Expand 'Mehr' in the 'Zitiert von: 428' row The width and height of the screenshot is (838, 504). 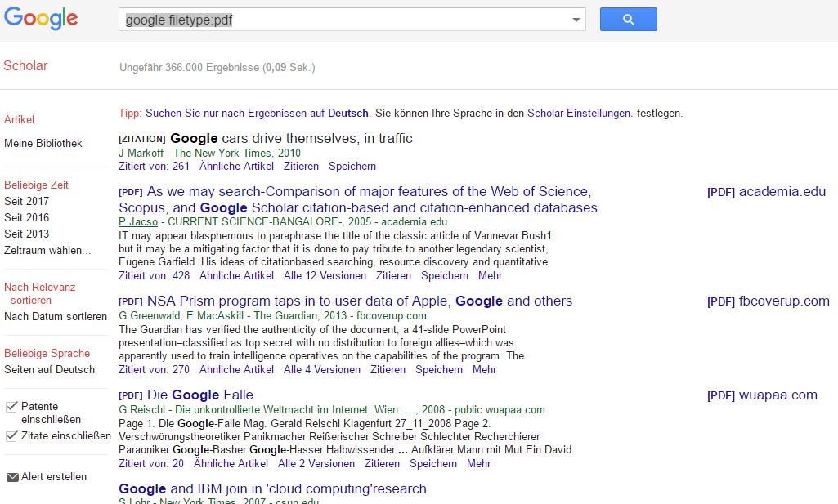pyautogui.click(x=490, y=275)
